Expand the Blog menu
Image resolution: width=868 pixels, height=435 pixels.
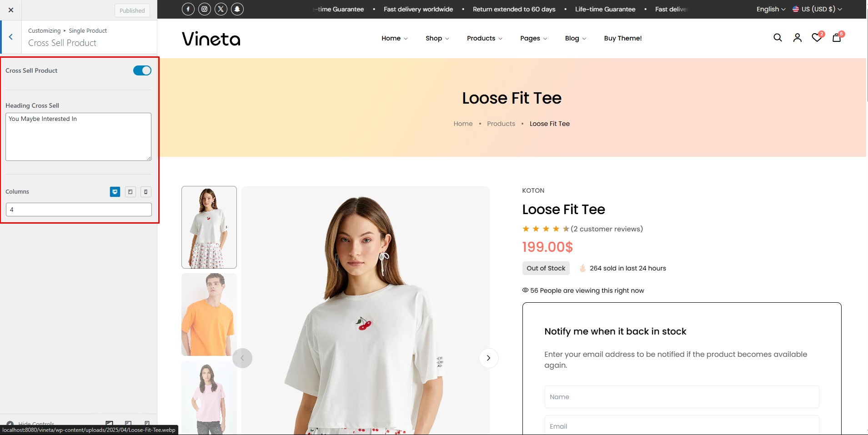(x=576, y=38)
